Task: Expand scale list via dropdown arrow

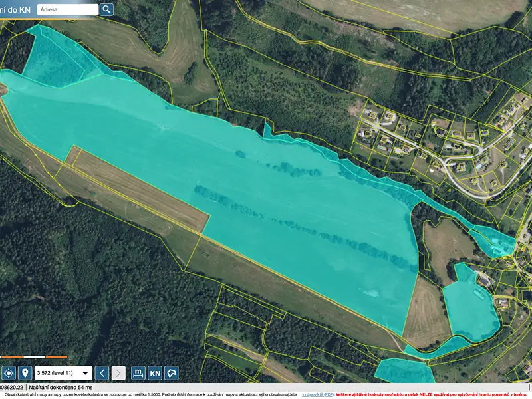Action: click(86, 373)
